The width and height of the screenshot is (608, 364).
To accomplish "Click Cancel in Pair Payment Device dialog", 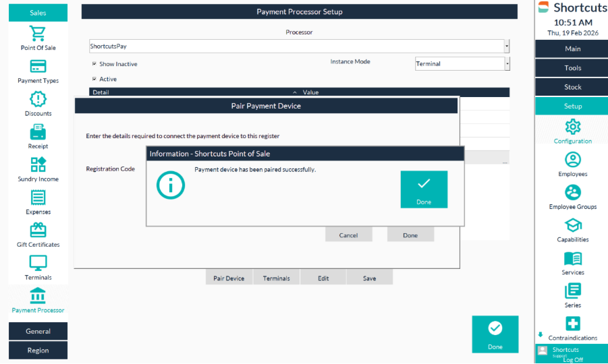I will [348, 235].
